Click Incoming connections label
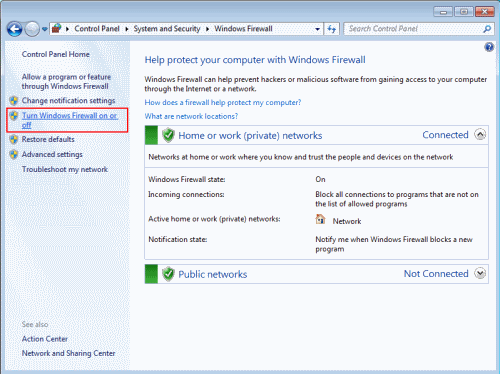The image size is (500, 374). 186,194
